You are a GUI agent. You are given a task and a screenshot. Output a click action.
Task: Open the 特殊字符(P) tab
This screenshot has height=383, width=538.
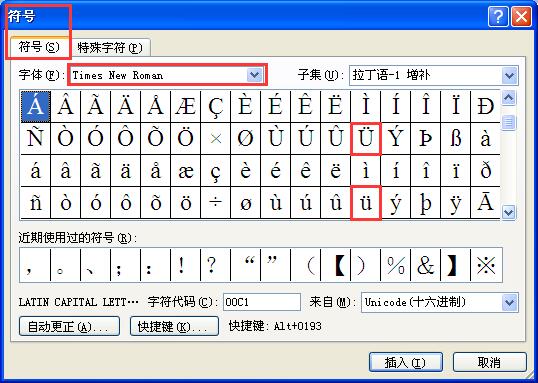110,48
